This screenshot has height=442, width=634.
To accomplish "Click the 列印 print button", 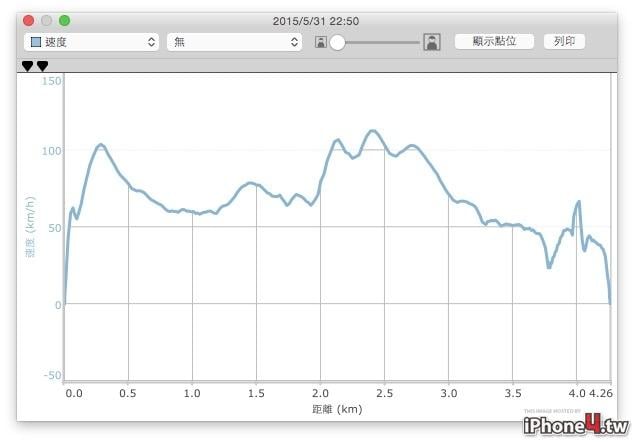I will click(x=564, y=41).
